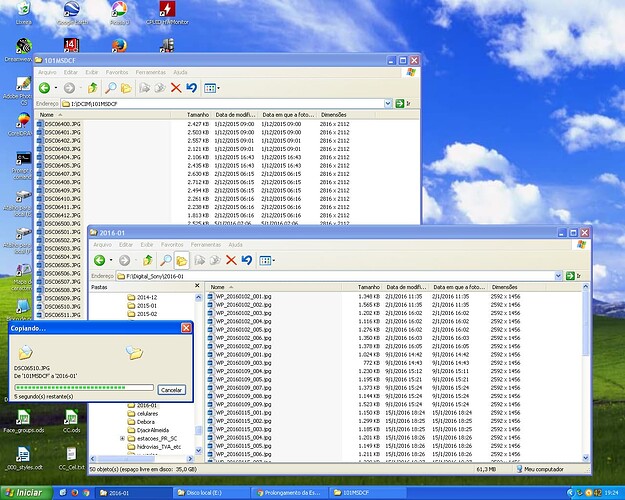Click the Iniciar start button
The height and width of the screenshot is (500, 625).
[25, 493]
